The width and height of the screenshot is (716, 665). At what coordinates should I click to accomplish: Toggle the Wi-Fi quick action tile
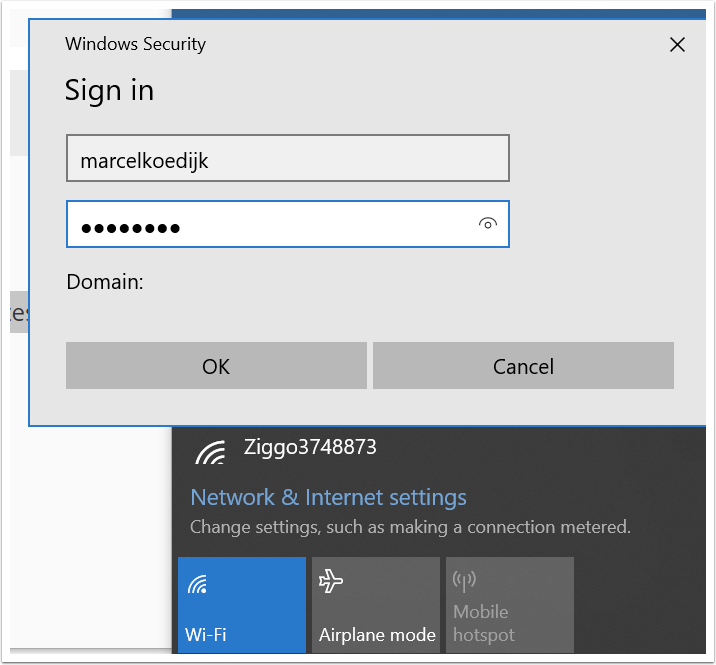click(x=242, y=605)
